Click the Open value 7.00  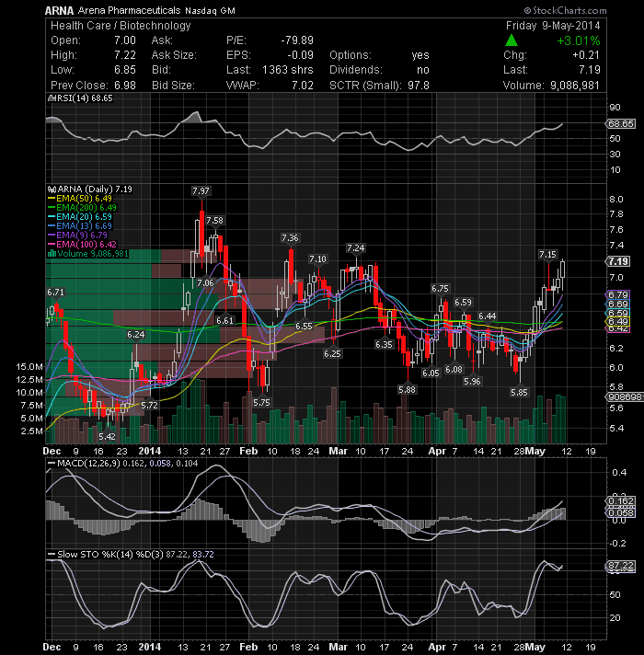125,40
